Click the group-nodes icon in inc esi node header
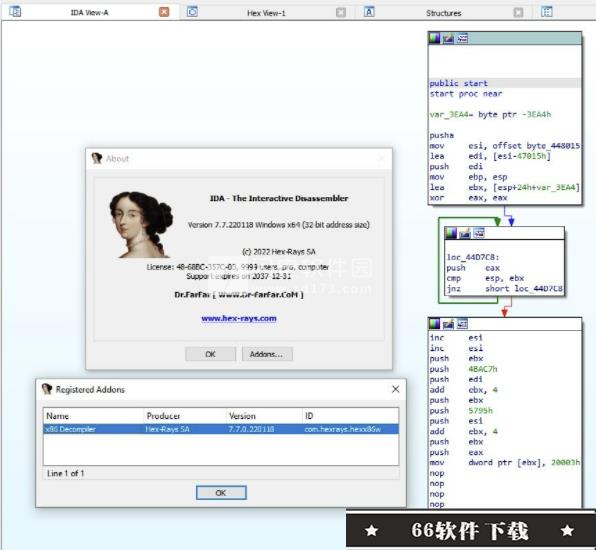Screen dimensions: 596x550 [462, 324]
